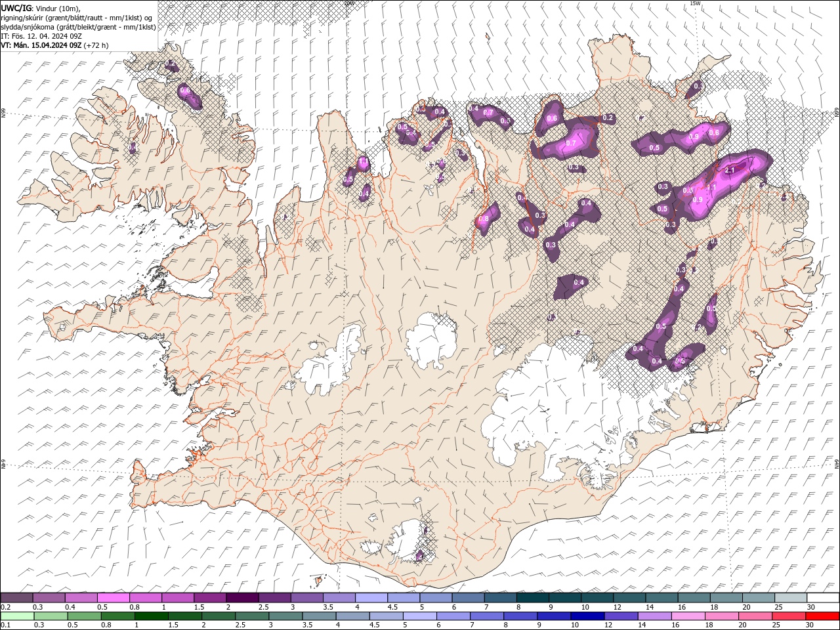Choose the violet 3–3.5 upper legend swatch
840x630 pixels.
[306, 598]
